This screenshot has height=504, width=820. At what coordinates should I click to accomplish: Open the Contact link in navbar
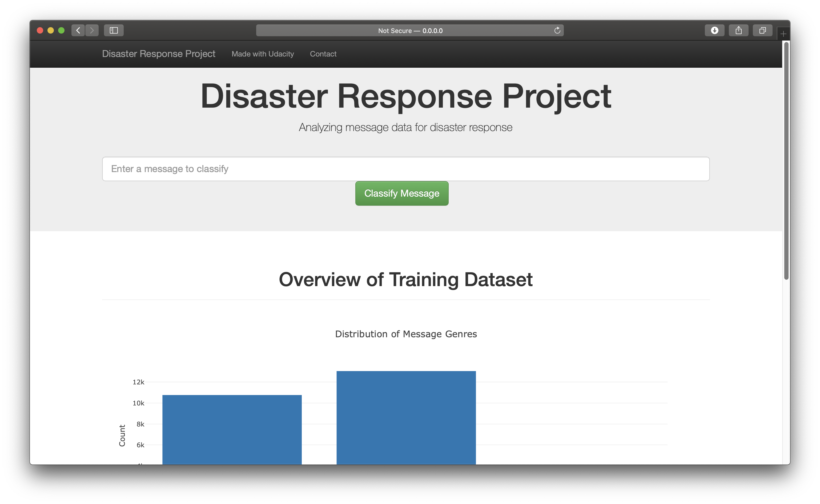coord(323,54)
